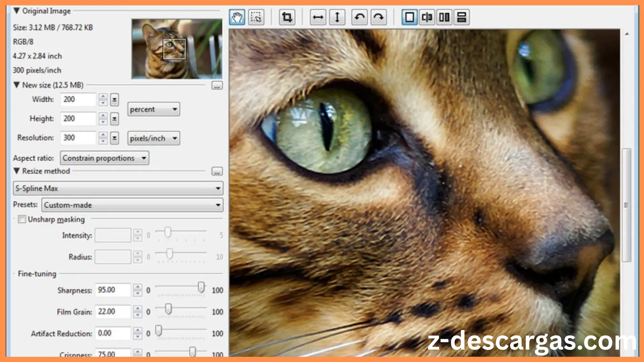Rotate image counterclockwise
644x362 pixels.
(x=360, y=17)
